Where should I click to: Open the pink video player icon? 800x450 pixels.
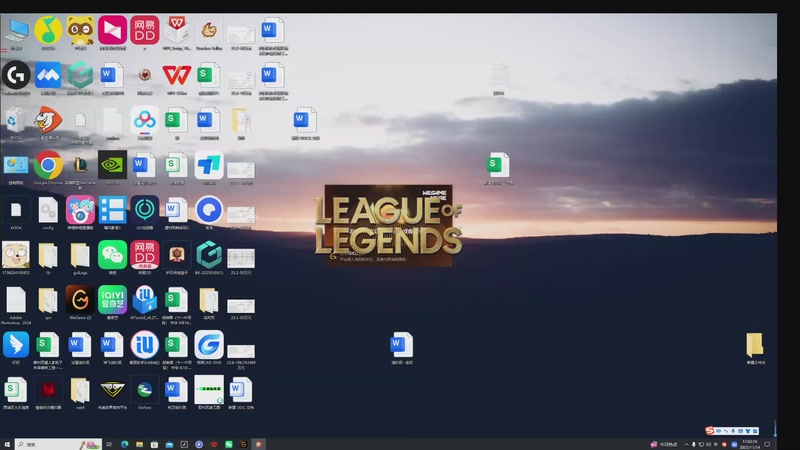[112, 30]
